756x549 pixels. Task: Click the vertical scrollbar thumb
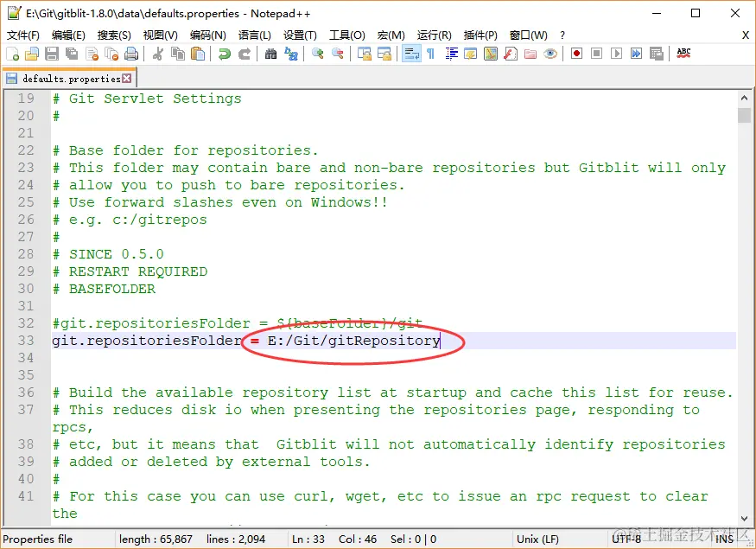(744, 116)
